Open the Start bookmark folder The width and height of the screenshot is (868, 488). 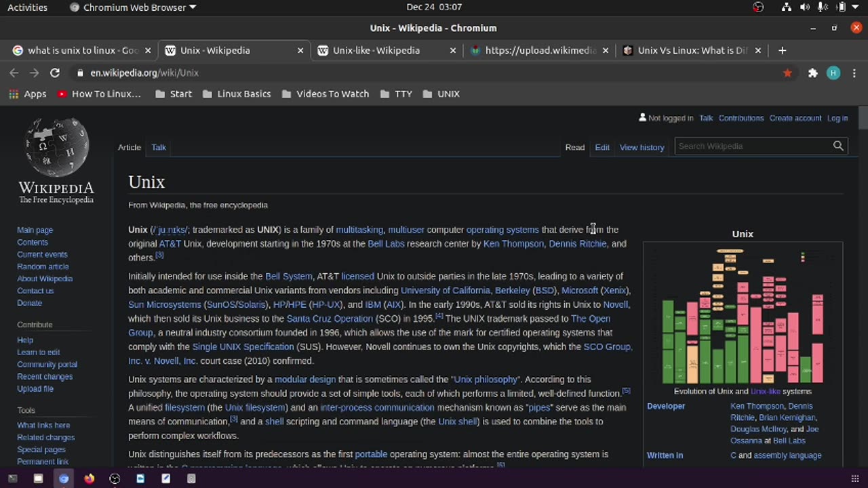click(174, 94)
